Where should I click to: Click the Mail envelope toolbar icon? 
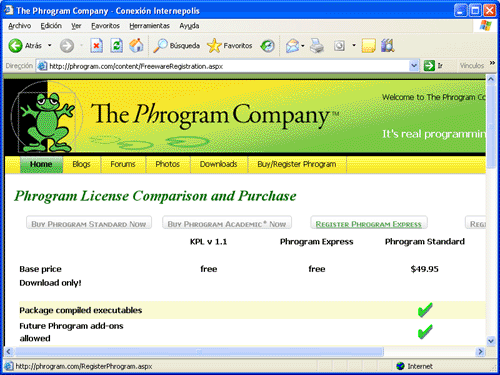point(292,46)
